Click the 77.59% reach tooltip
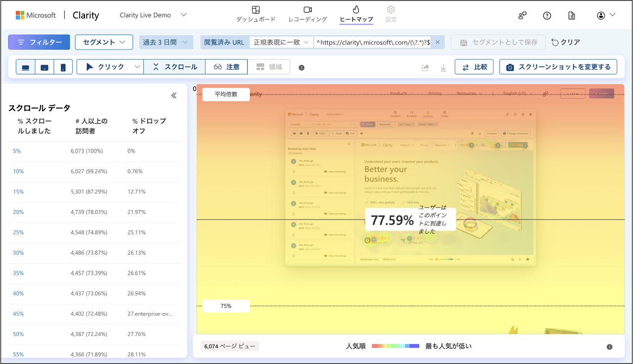This screenshot has width=633, height=364. (x=410, y=220)
